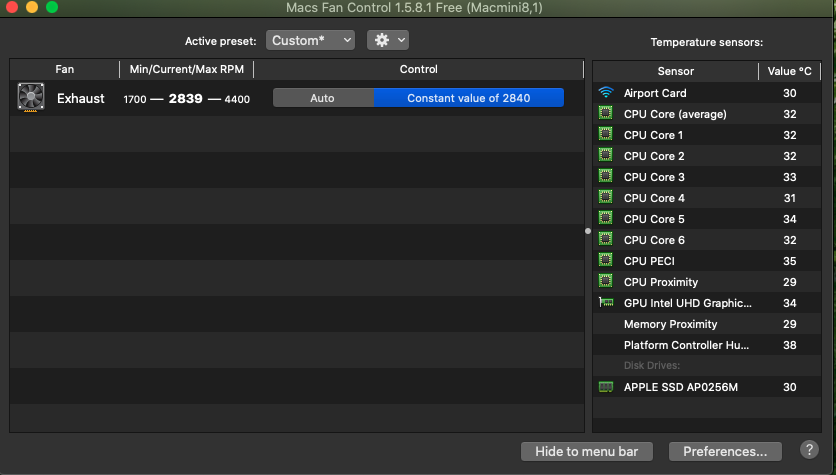836x475 pixels.
Task: Select the CPU Core 3 label
Action: click(654, 177)
